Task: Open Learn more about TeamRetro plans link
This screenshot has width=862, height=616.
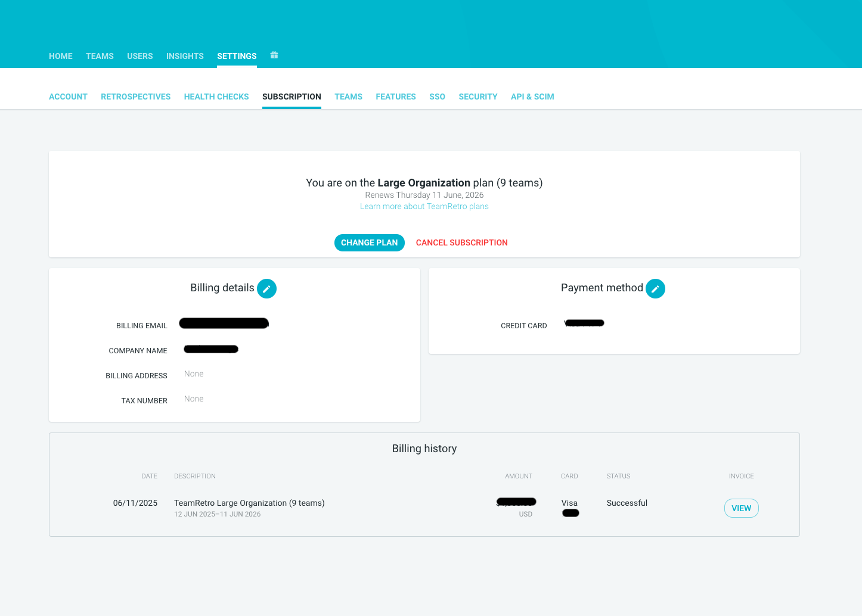Action: [424, 206]
